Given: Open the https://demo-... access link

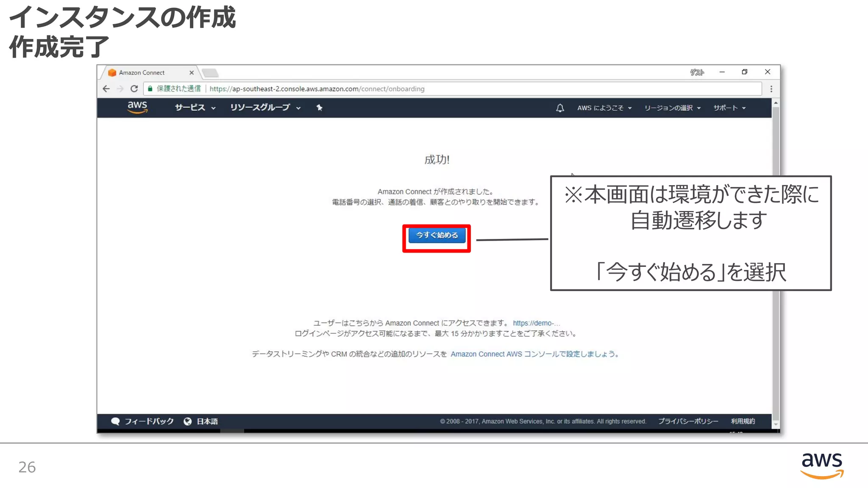Looking at the screenshot, I should tap(536, 323).
